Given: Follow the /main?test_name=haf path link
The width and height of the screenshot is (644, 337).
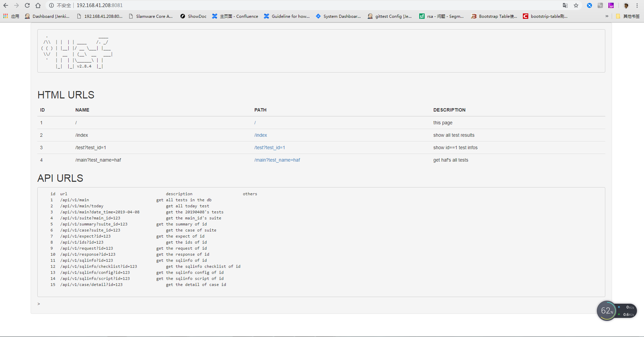Looking at the screenshot, I should pos(277,160).
